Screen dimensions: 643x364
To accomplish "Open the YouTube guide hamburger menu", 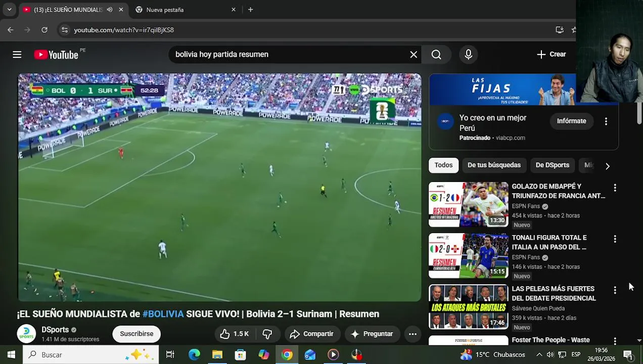I will click(17, 55).
